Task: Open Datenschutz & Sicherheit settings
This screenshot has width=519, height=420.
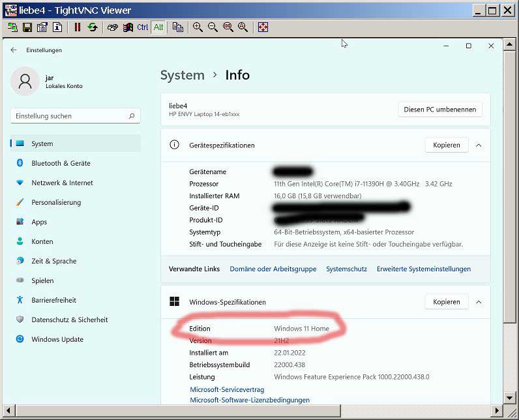Action: (x=76, y=320)
